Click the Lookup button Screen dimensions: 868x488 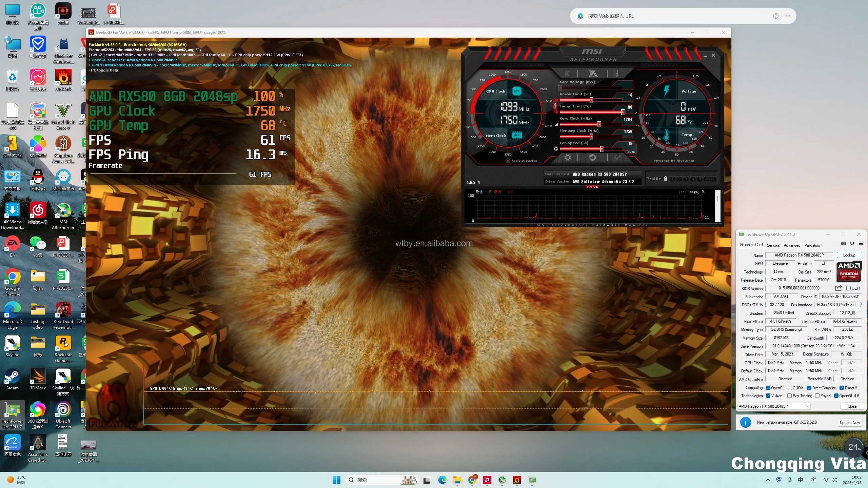pos(849,255)
